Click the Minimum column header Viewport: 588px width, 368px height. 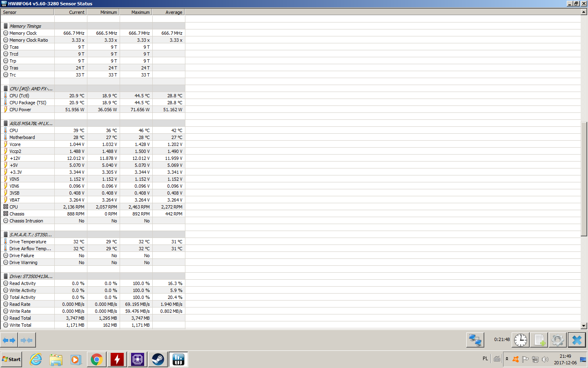[103, 12]
